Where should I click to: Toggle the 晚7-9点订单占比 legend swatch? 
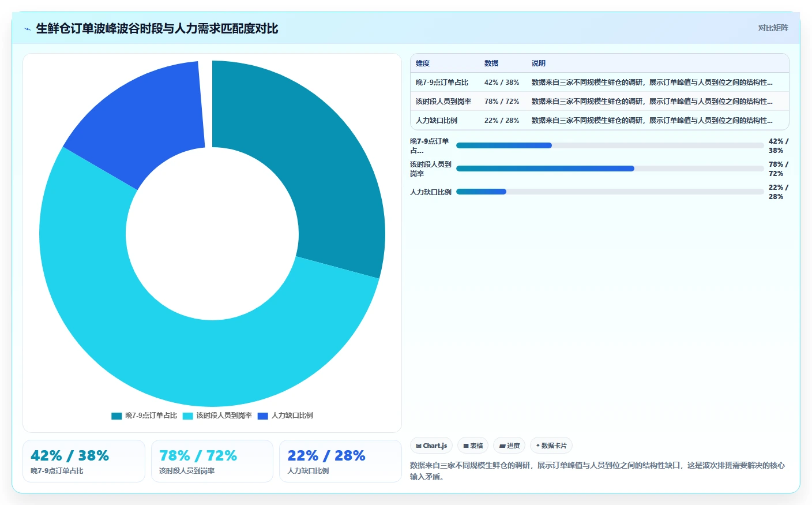(116, 416)
